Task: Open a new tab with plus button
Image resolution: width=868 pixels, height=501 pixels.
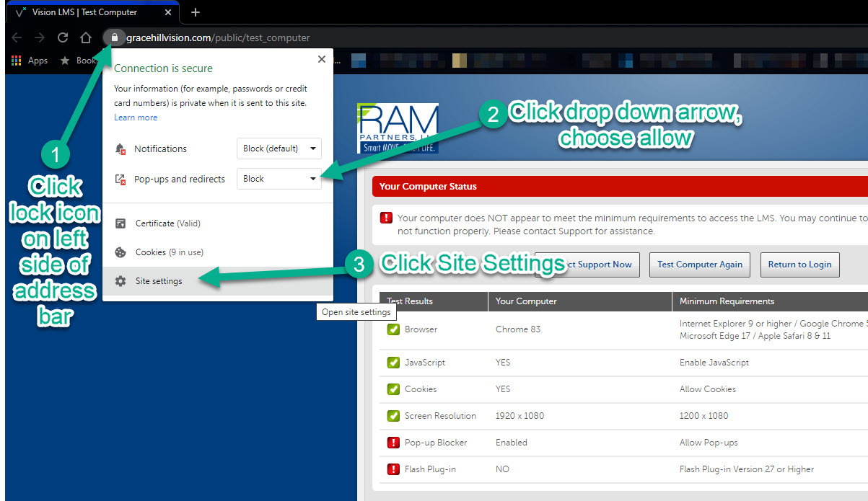Action: [x=196, y=12]
